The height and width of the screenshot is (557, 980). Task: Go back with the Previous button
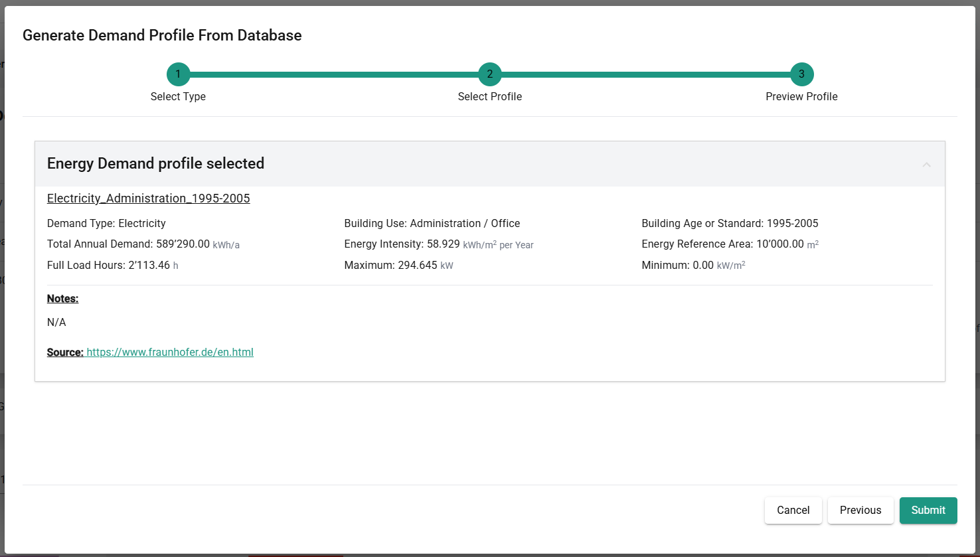(860, 511)
